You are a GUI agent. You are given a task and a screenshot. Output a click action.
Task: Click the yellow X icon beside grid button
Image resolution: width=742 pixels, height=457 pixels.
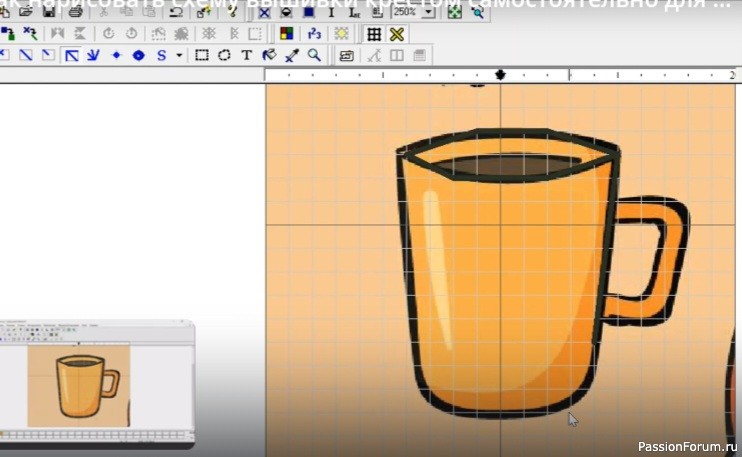tap(396, 34)
